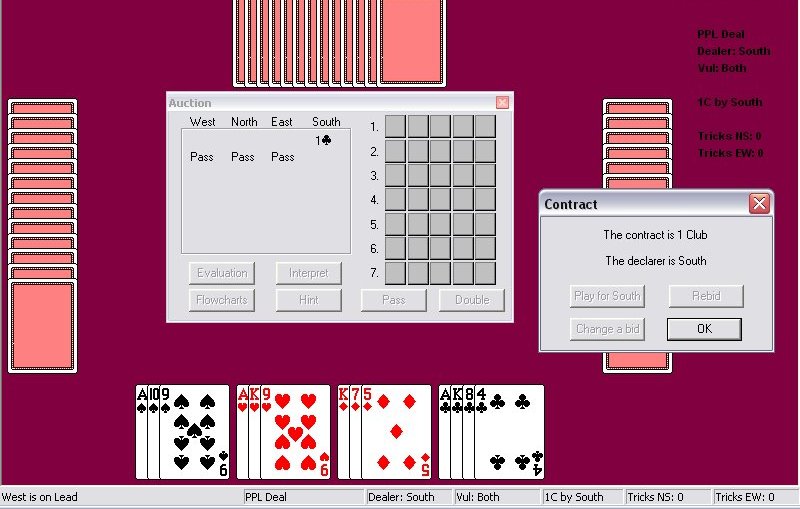This screenshot has width=800, height=509.
Task: Play the 9 of hearts card
Action: (295, 432)
